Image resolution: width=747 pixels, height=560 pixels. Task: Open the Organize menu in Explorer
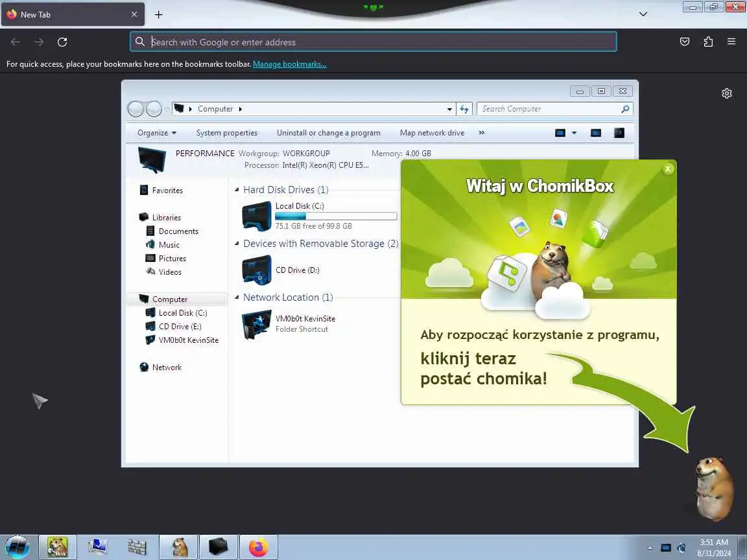point(157,133)
